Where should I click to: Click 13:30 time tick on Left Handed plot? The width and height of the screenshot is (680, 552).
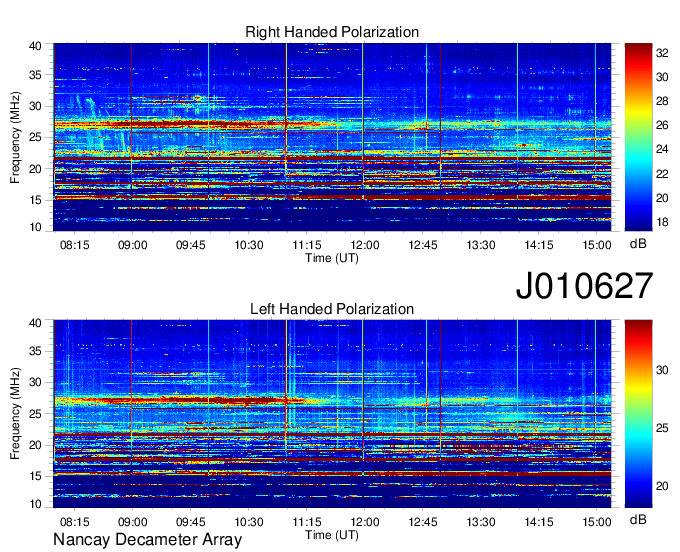[x=481, y=522]
